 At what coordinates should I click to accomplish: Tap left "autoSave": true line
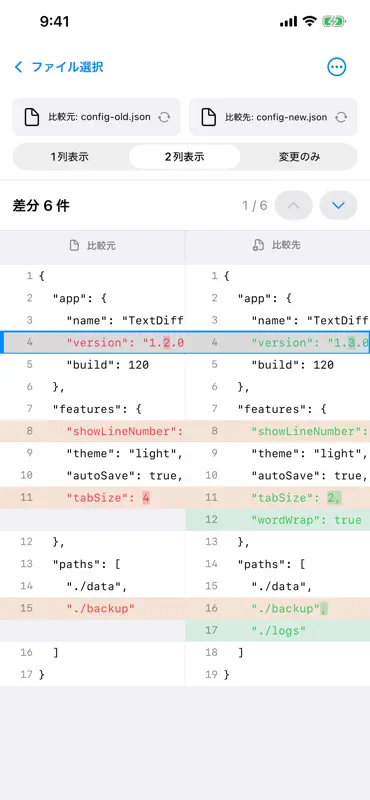point(92,476)
